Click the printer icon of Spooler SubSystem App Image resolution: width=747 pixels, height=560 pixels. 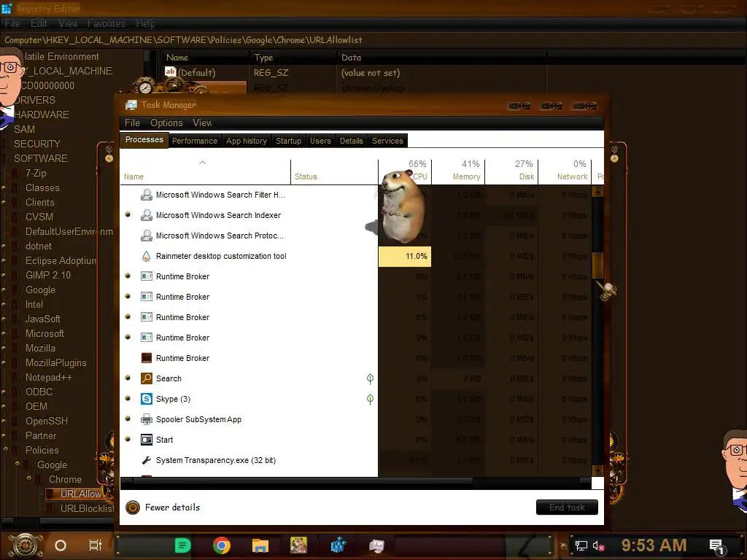click(x=146, y=419)
